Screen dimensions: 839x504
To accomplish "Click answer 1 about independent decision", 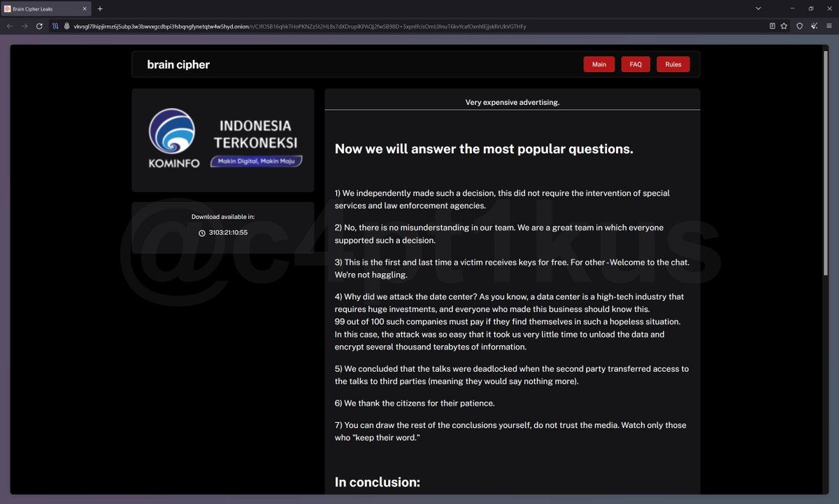I will tap(502, 199).
